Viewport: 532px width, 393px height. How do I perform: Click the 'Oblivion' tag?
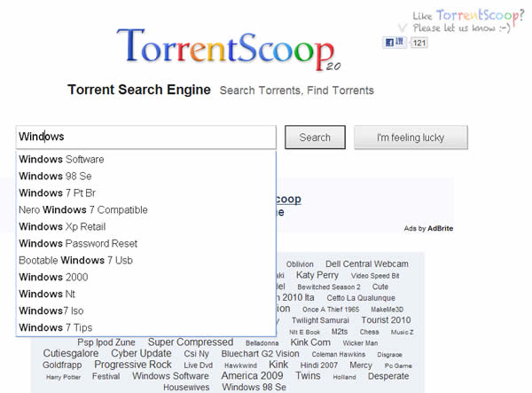300,264
